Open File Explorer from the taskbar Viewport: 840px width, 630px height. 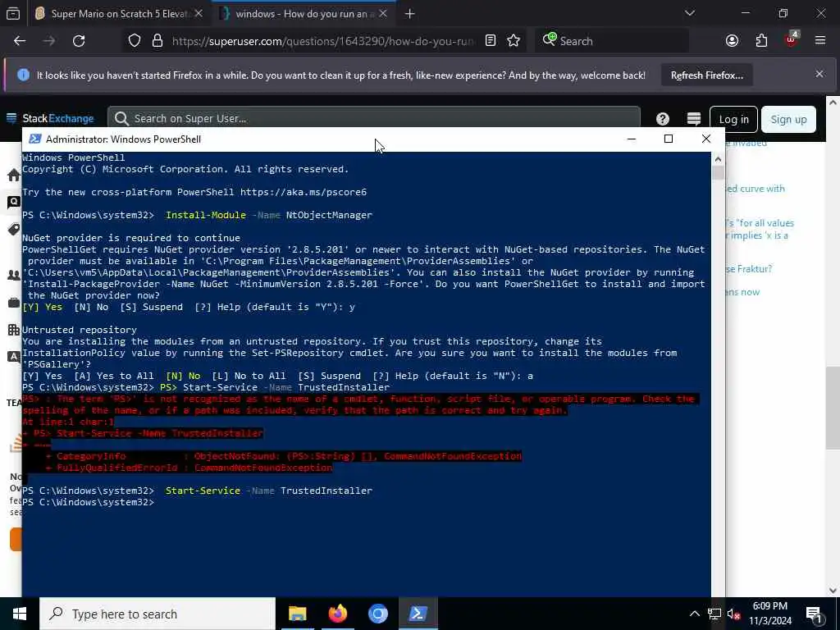297,614
